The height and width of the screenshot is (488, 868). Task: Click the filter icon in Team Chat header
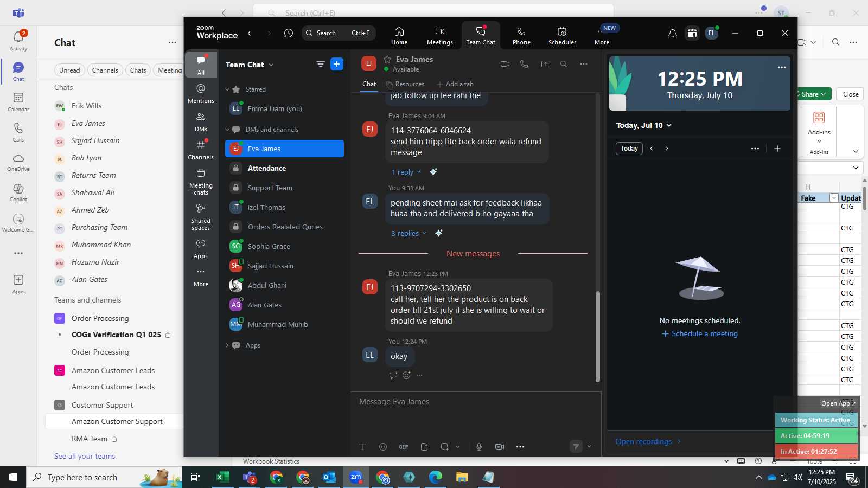pos(321,64)
